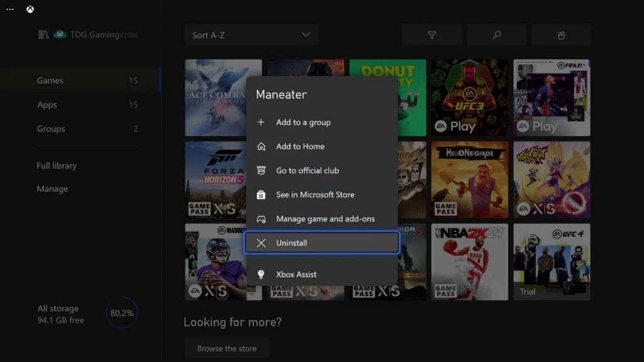
Task: Click the All storage 94.1 GB free text
Action: [x=61, y=314]
